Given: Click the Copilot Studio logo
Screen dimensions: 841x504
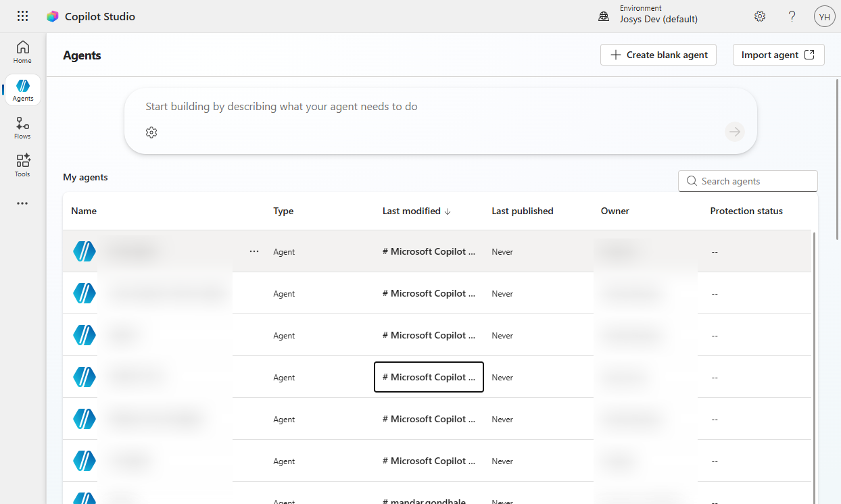Looking at the screenshot, I should (x=52, y=16).
